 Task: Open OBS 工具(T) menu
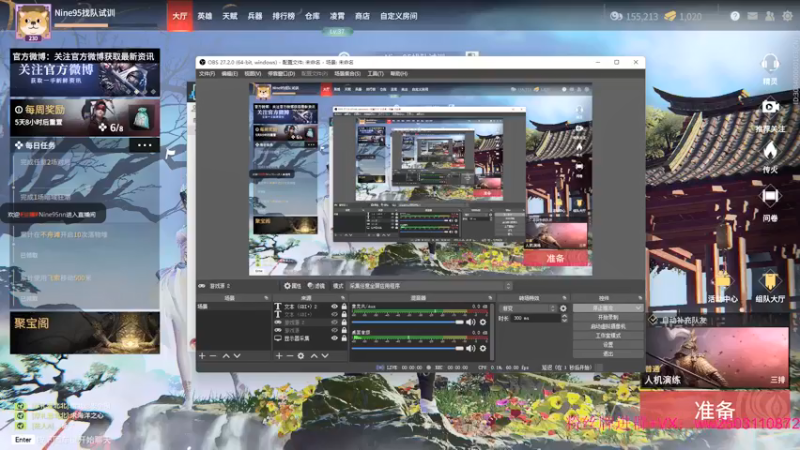pyautogui.click(x=375, y=74)
